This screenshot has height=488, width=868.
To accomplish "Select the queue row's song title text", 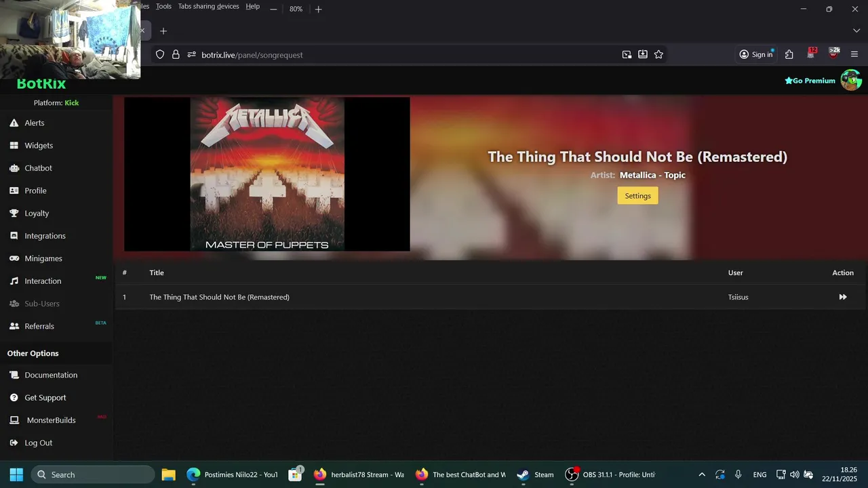I will pyautogui.click(x=219, y=297).
